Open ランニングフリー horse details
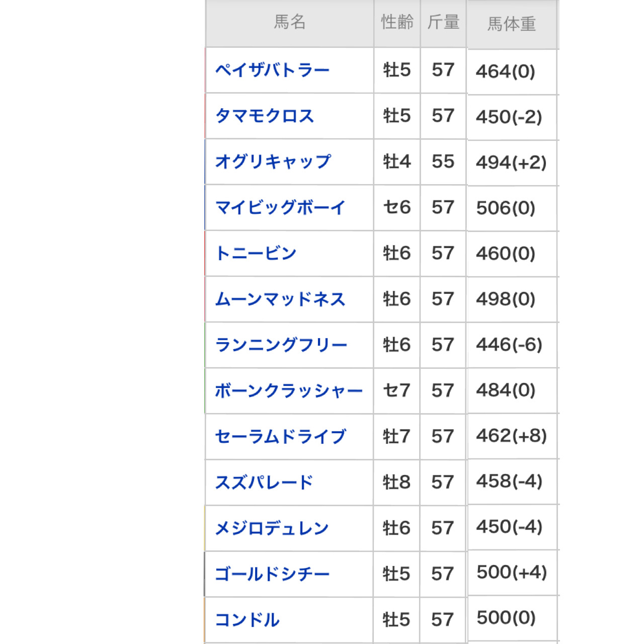The width and height of the screenshot is (644, 644). pos(281,345)
